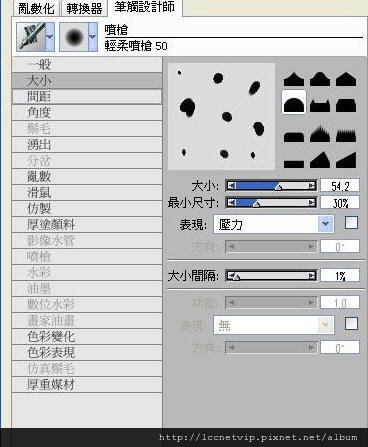368x447 pixels.
Task: Click the soft airbrush variant icon
Action: (x=74, y=37)
